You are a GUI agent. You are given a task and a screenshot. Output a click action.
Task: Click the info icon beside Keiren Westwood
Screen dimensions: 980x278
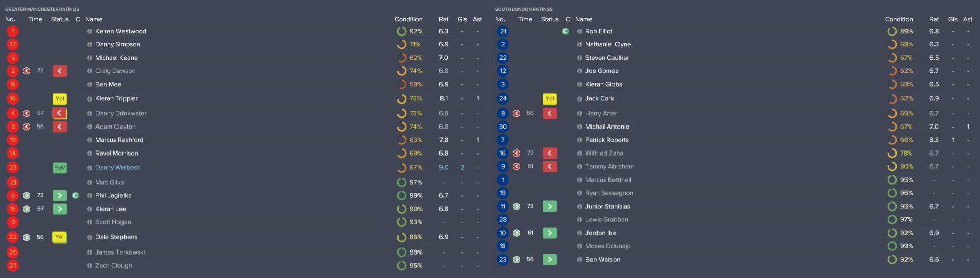(x=90, y=31)
